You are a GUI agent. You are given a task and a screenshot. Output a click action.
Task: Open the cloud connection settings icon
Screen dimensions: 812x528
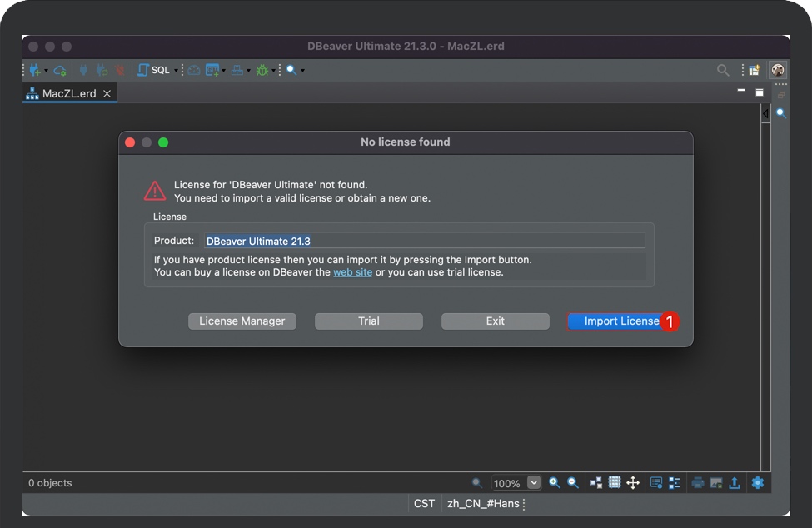coord(60,71)
